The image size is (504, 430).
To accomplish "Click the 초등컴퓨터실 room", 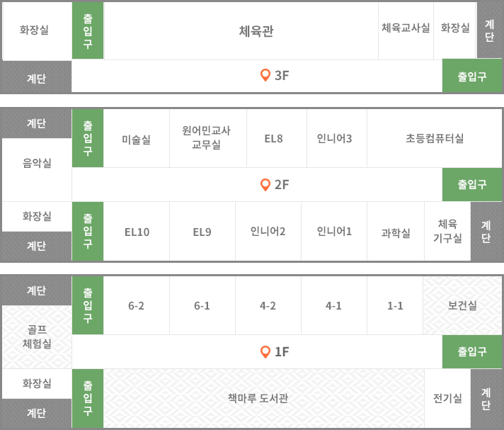I will pos(434,138).
